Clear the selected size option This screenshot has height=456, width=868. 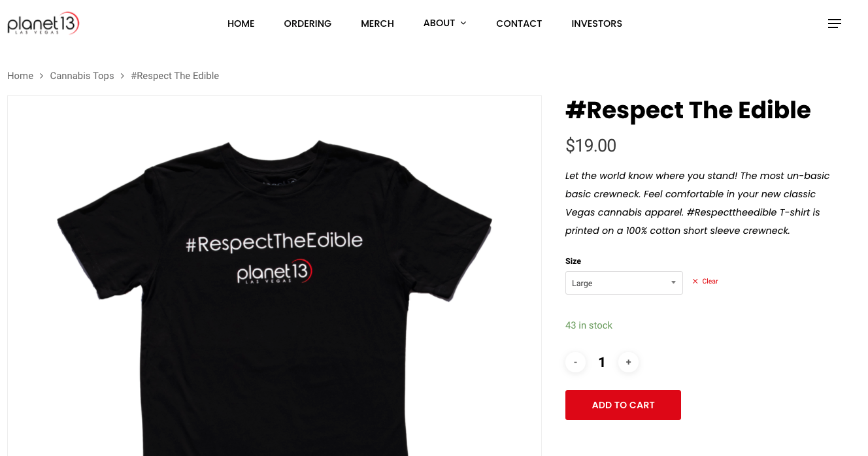(705, 282)
